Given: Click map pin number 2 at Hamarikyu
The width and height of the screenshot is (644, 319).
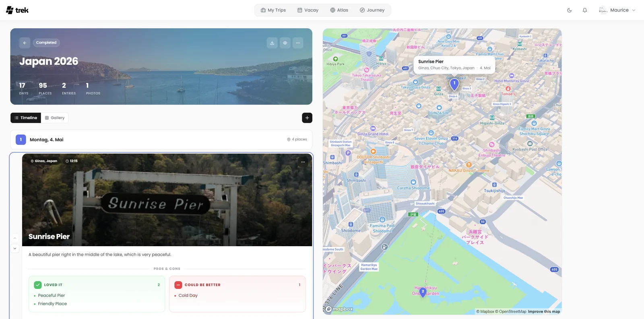Looking at the screenshot, I should [423, 292].
